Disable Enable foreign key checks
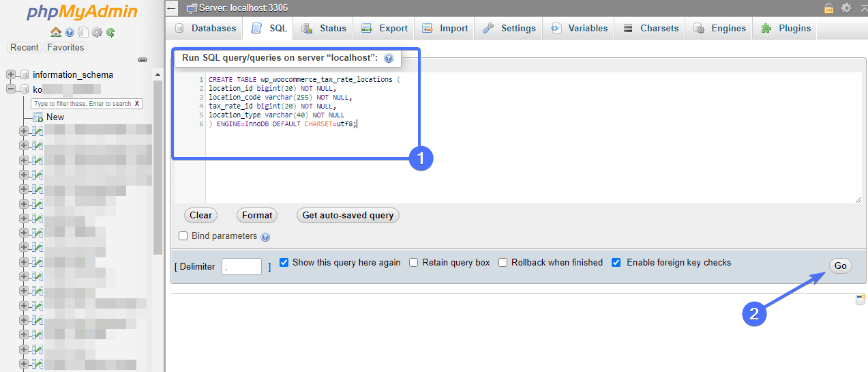868x372 pixels. [x=616, y=262]
